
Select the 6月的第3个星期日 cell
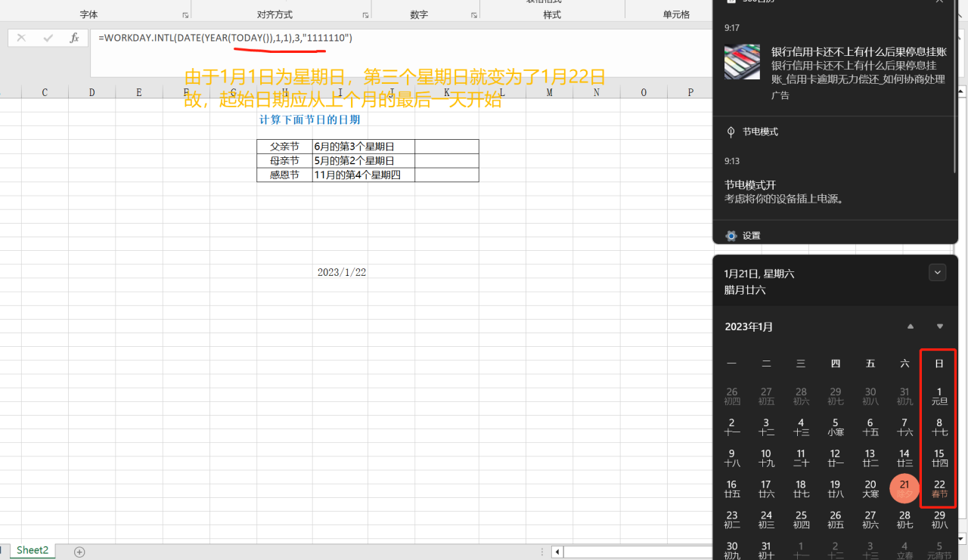(364, 147)
